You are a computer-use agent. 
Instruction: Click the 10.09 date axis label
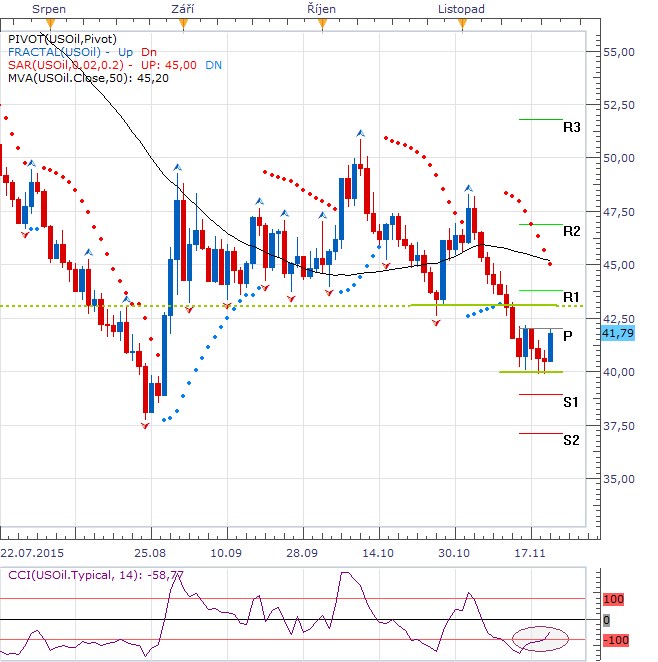[x=226, y=553]
